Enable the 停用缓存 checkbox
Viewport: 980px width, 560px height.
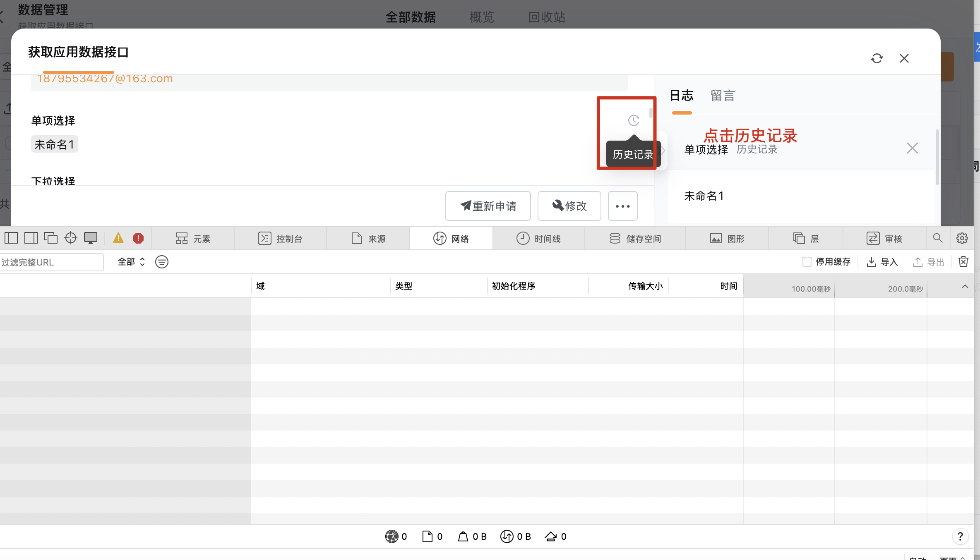point(807,262)
